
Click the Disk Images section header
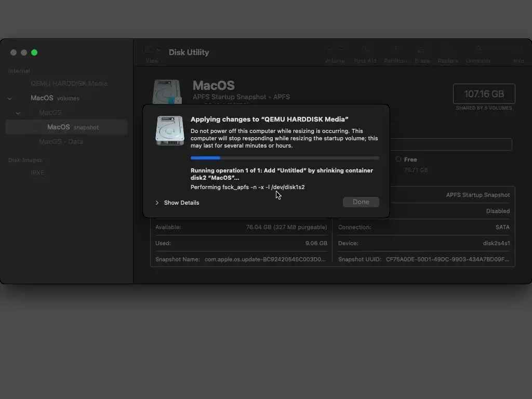click(25, 160)
